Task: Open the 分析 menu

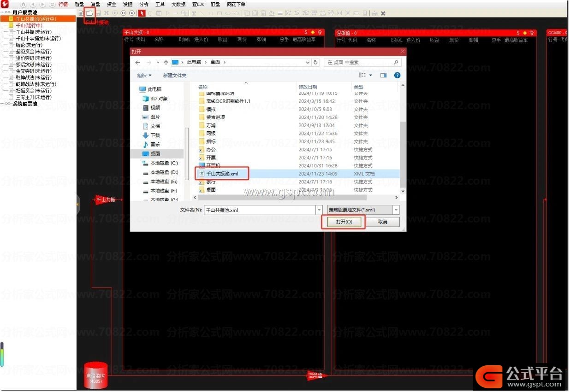Action: pyautogui.click(x=144, y=4)
